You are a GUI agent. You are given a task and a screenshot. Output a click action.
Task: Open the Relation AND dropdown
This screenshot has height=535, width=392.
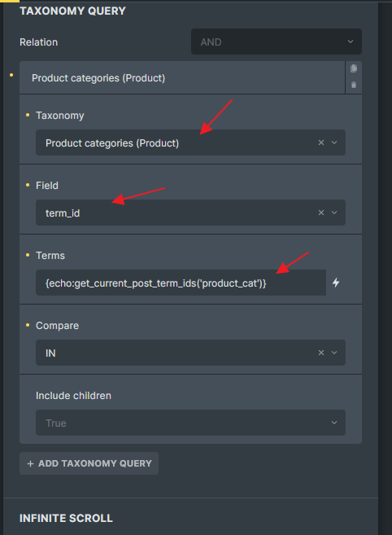276,42
